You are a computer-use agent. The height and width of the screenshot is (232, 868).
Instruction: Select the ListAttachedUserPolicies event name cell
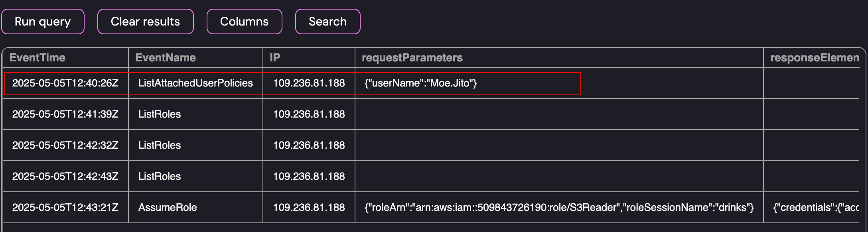tap(195, 83)
